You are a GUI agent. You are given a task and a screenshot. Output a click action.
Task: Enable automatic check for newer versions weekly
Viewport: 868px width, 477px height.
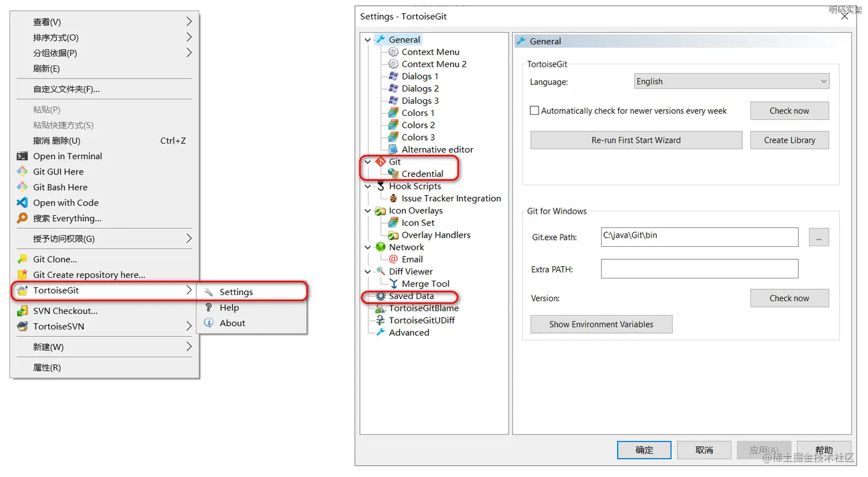tap(534, 111)
